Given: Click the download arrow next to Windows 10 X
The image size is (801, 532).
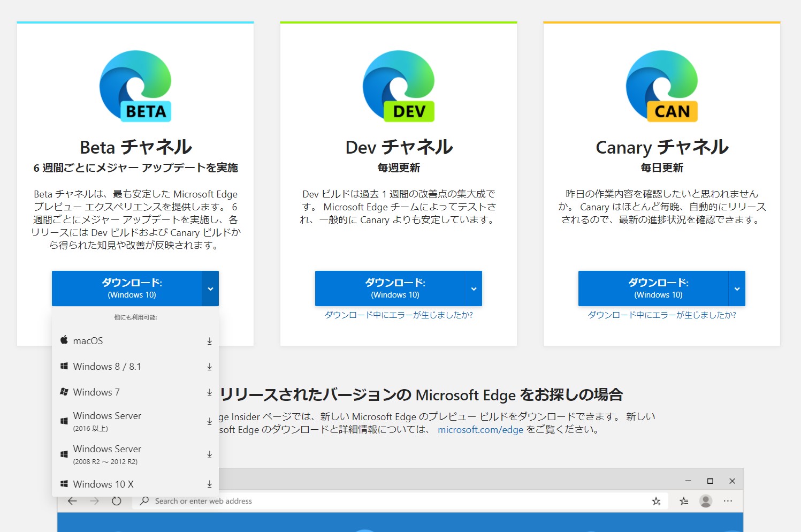Looking at the screenshot, I should coord(209,484).
